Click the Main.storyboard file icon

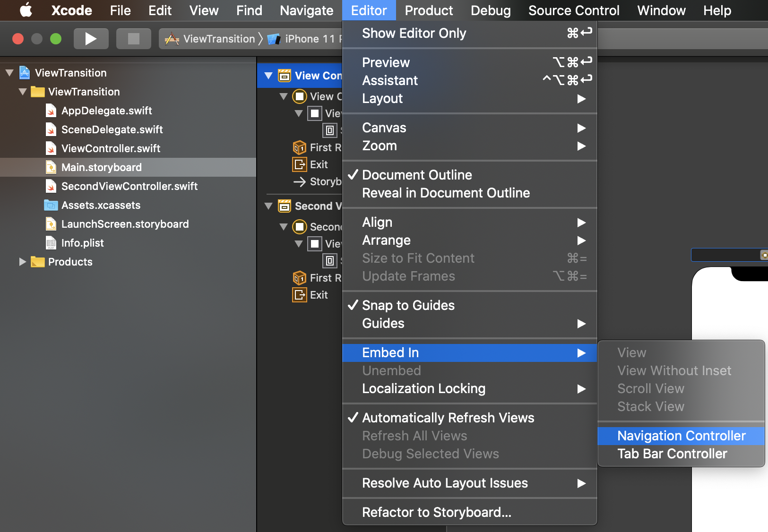[51, 167]
